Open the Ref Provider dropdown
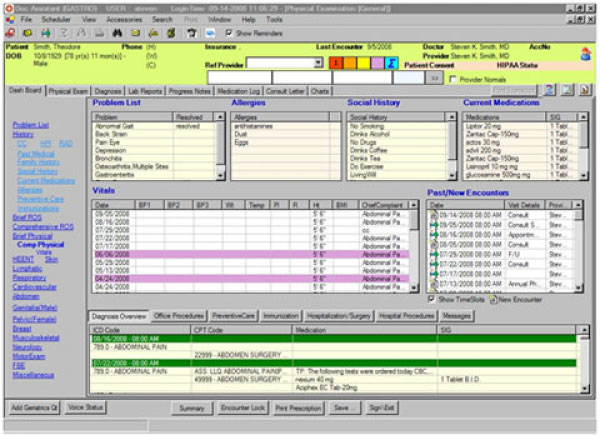Screen dimensions: 600x435 (x=318, y=63)
